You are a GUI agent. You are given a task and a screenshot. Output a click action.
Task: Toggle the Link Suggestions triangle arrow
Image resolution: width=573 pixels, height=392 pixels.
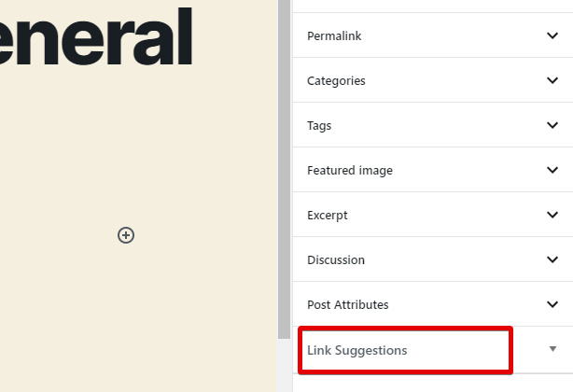point(552,349)
